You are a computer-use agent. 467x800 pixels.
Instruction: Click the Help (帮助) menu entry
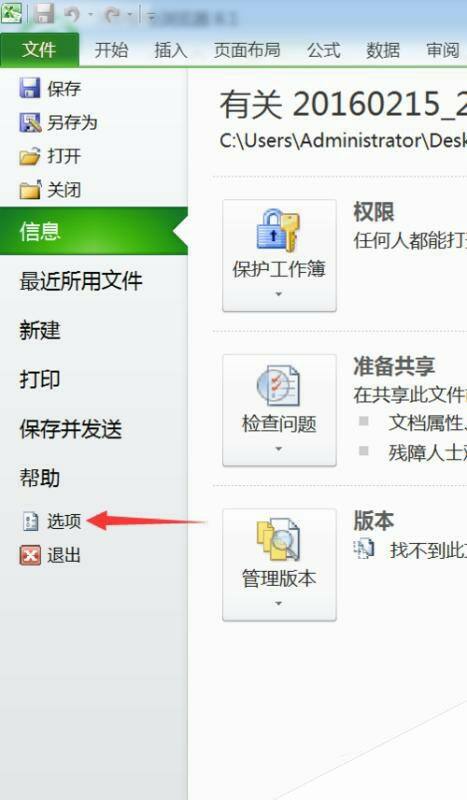[x=40, y=478]
